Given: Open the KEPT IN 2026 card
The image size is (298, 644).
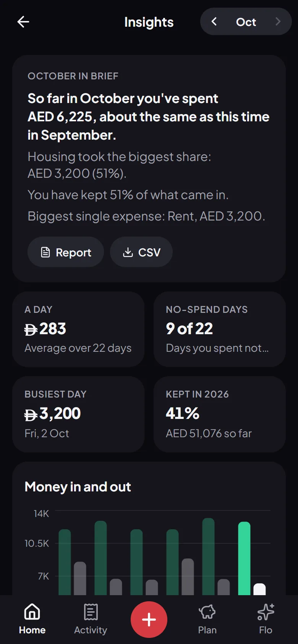Looking at the screenshot, I should 220,414.
